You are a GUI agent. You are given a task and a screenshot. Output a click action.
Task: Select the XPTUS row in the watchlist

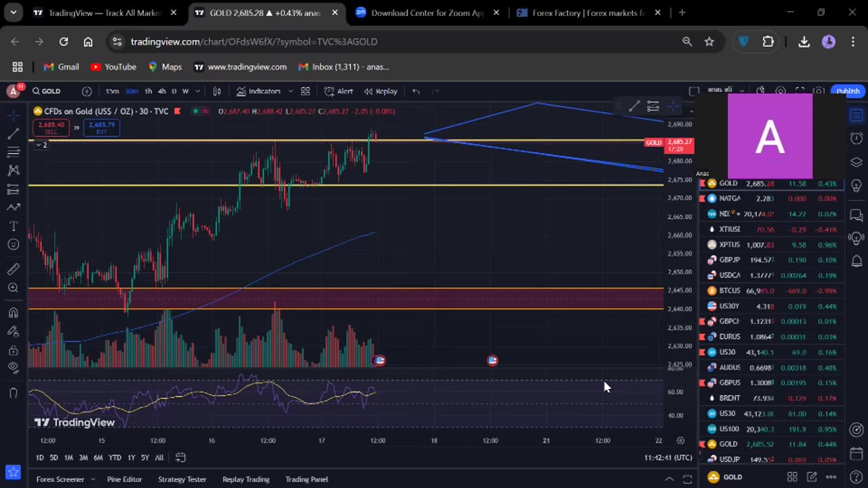click(772, 245)
